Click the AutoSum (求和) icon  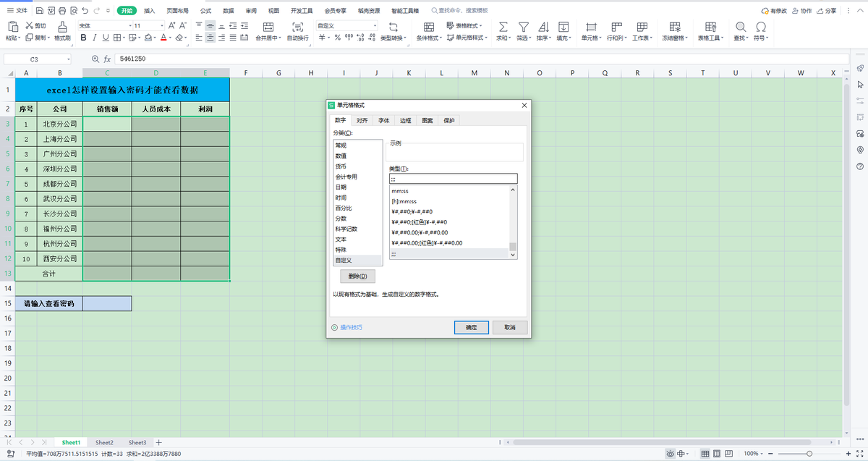click(502, 26)
